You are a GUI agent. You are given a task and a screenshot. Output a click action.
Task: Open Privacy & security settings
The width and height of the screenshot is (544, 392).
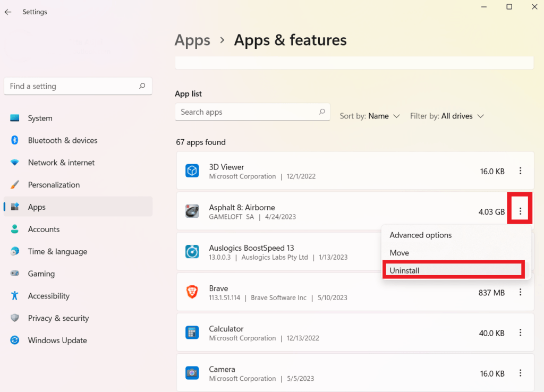(x=58, y=318)
